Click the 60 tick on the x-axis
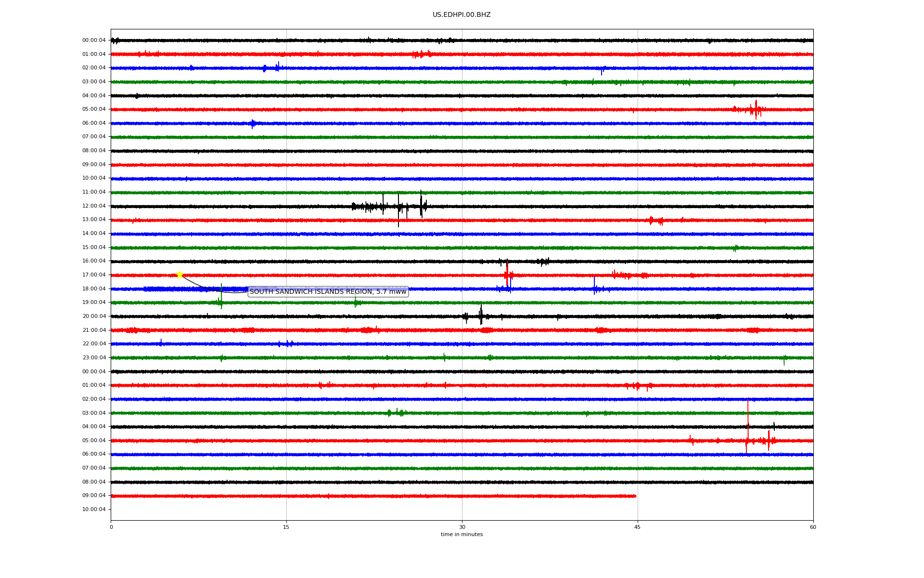The image size is (924, 578). (813, 527)
